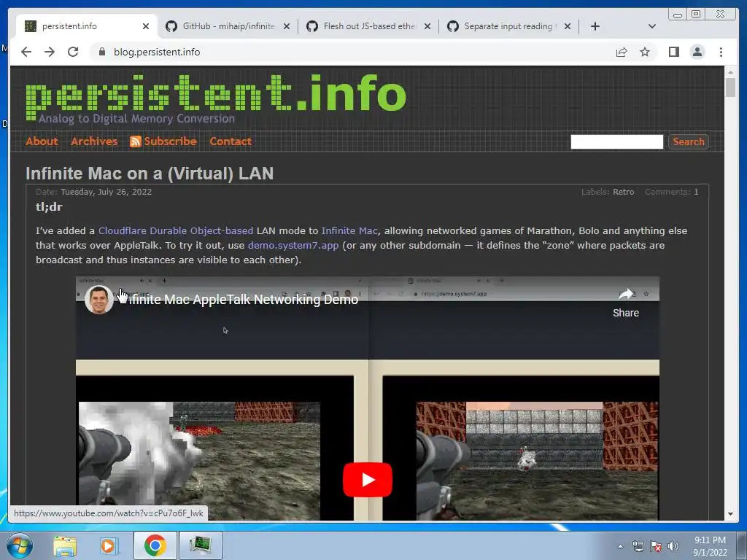Close the persistent.info tab
Screen dimensions: 747x560
(146, 26)
